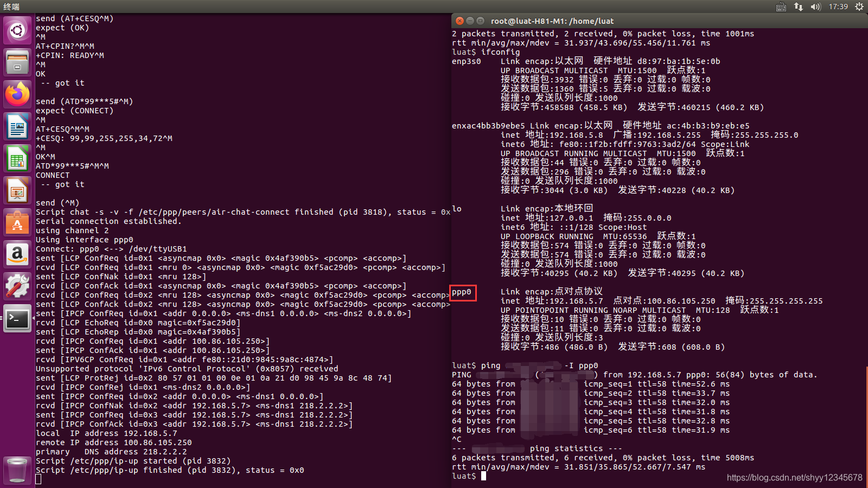Click the 'Serial connection established.' line
Viewport: 868px width, 488px height.
tap(108, 221)
